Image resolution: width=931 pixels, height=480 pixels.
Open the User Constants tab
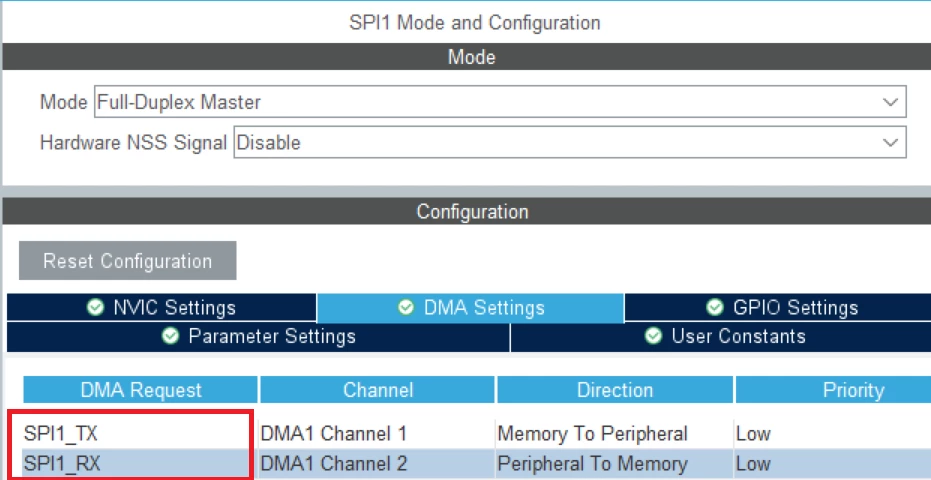pos(721,337)
